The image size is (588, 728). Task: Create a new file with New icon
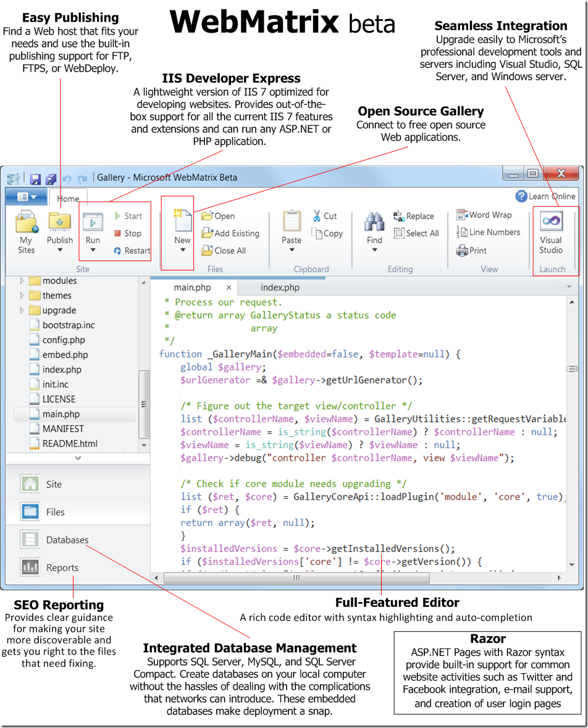pos(183,220)
